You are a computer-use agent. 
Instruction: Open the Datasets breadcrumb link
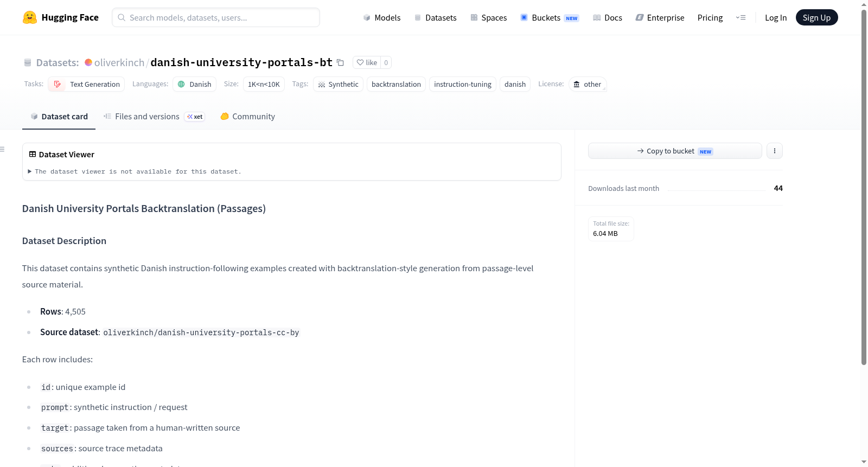pos(58,62)
